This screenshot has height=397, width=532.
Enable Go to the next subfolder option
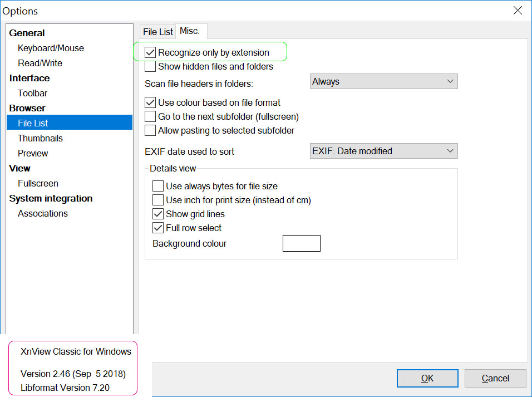pyautogui.click(x=150, y=117)
